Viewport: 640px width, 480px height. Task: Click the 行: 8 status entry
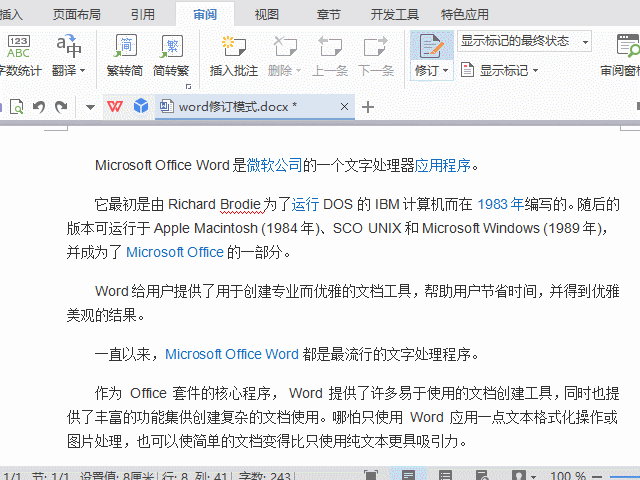[175, 476]
